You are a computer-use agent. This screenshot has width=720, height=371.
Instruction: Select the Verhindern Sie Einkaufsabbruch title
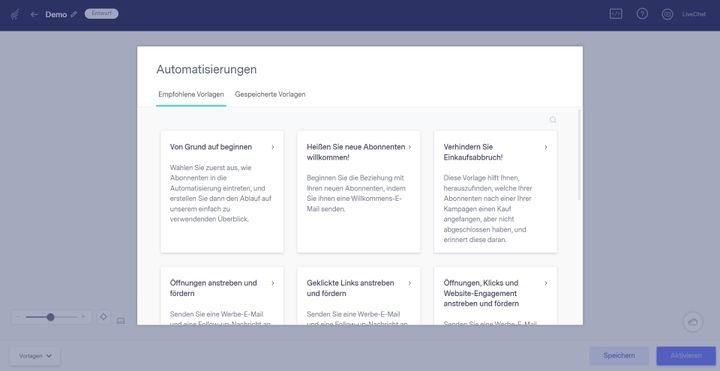point(473,152)
